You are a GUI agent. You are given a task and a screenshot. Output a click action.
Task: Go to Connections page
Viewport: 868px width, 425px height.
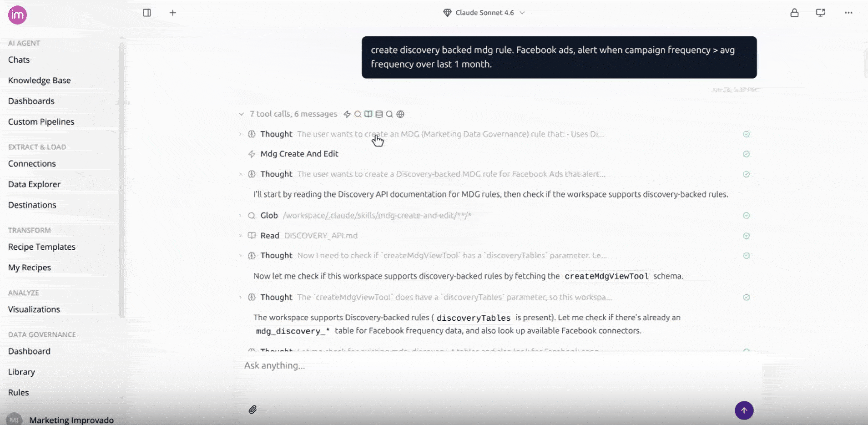[x=32, y=164]
